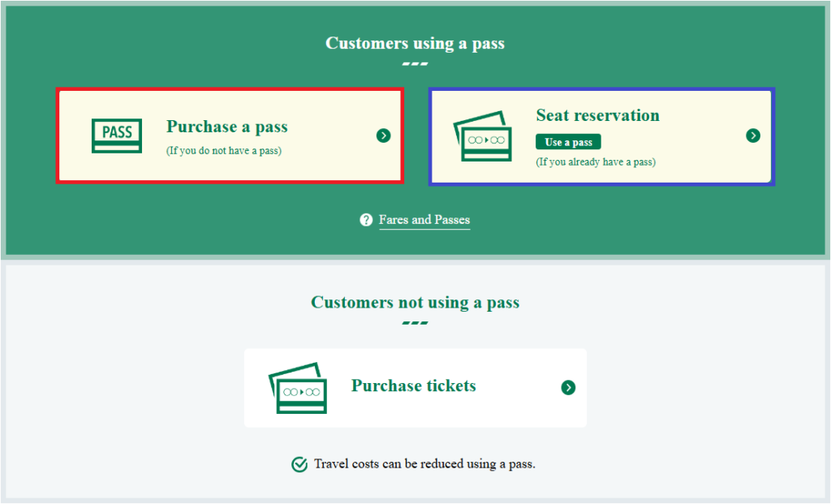Open the Fares and Passes link
831x504 pixels.
pyautogui.click(x=424, y=220)
